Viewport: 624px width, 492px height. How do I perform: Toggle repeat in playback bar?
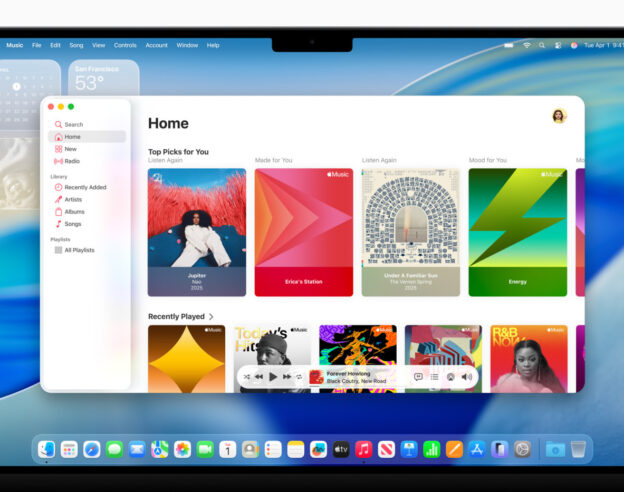click(x=299, y=377)
